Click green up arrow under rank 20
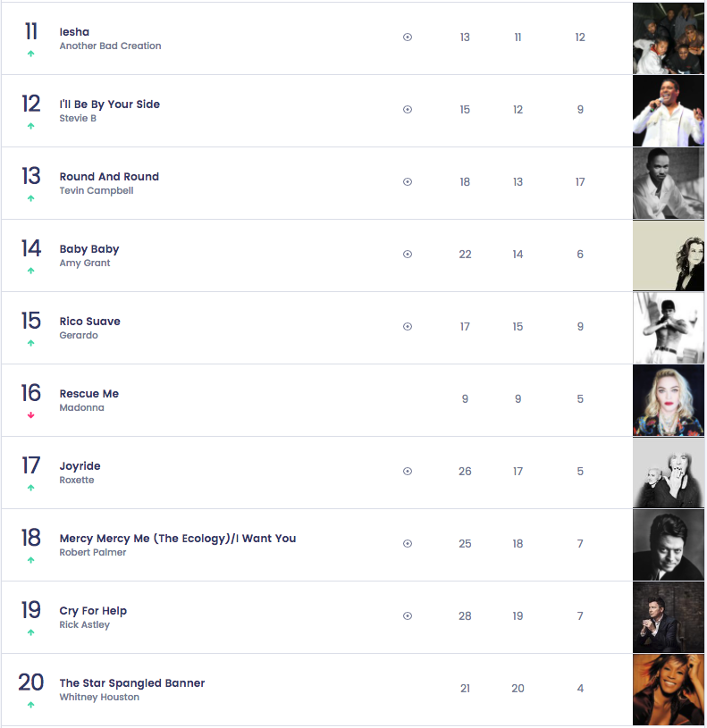Viewport: 707px width, 728px height. pyautogui.click(x=30, y=705)
